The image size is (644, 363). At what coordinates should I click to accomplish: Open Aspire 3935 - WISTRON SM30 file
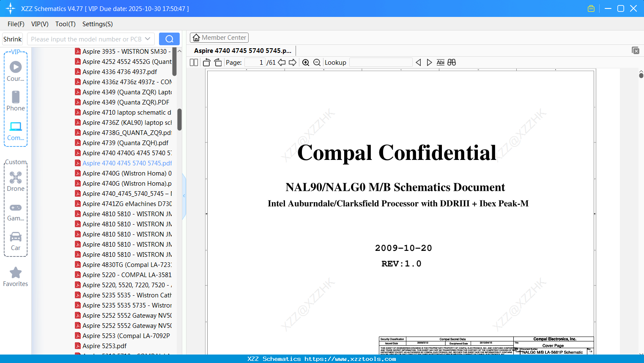123,52
